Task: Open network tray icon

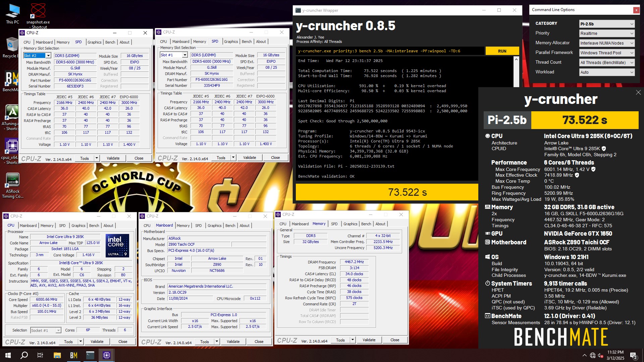Action: click(x=593, y=355)
